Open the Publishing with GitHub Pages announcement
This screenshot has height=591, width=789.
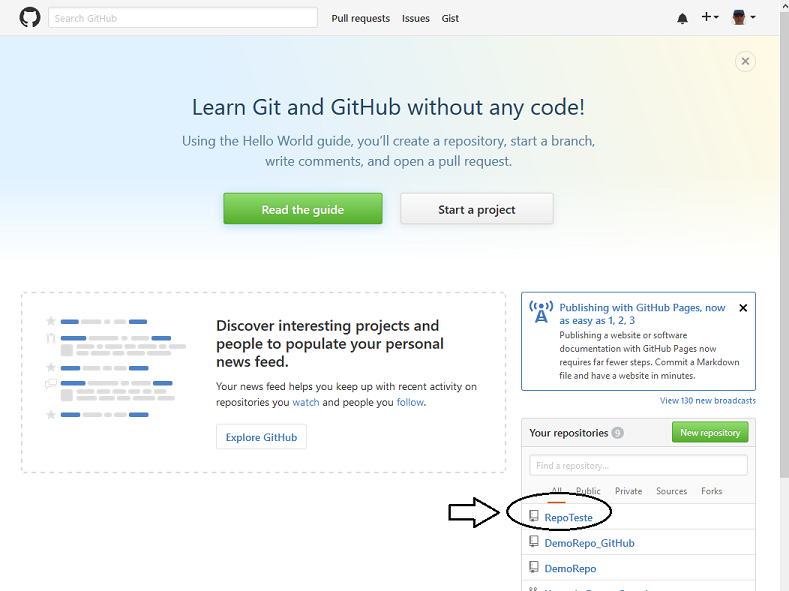tap(642, 314)
